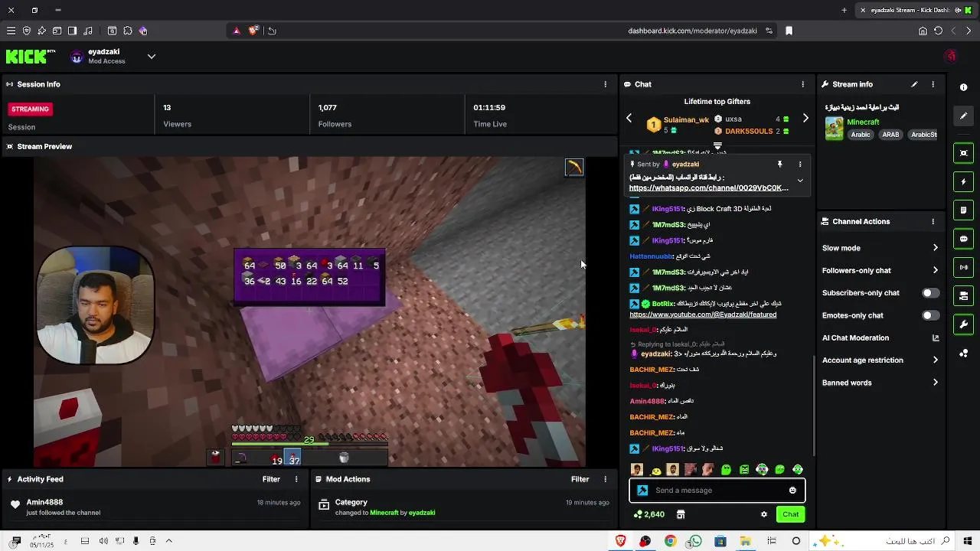
Task: Go to browser home icon
Action: (x=923, y=31)
